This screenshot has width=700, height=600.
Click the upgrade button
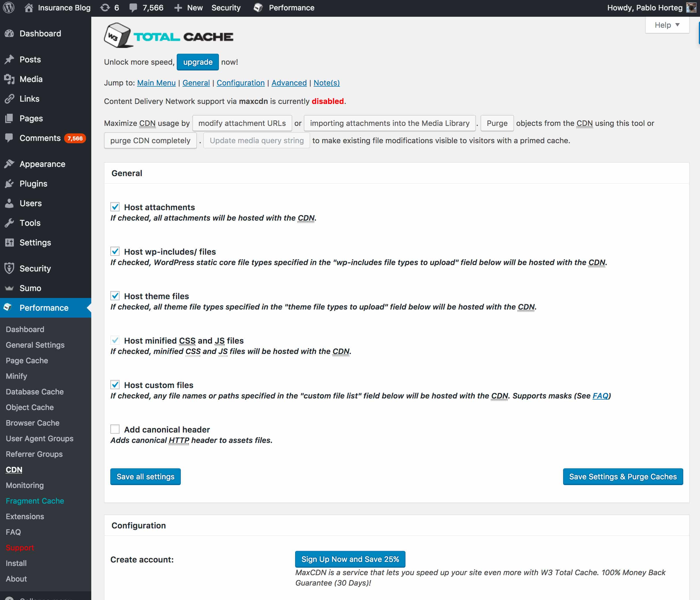[198, 62]
